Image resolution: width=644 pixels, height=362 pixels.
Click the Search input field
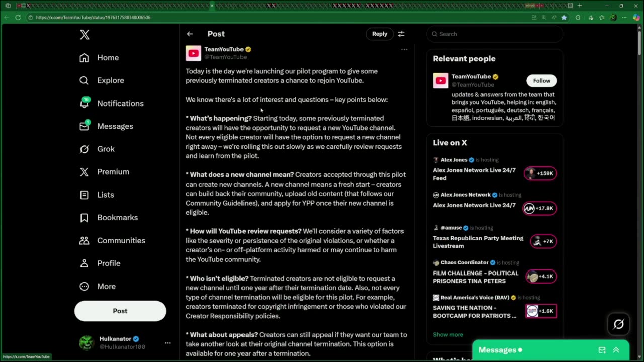point(495,34)
